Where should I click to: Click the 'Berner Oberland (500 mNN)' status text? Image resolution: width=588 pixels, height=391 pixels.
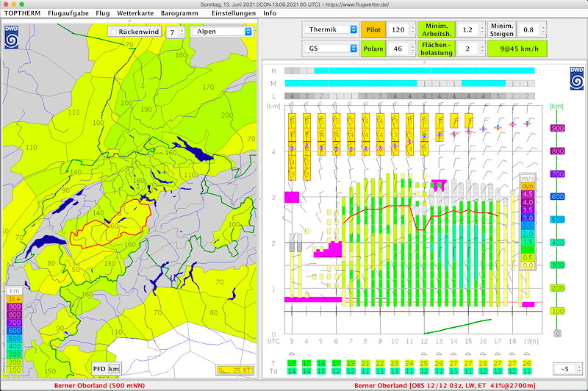pyautogui.click(x=99, y=385)
